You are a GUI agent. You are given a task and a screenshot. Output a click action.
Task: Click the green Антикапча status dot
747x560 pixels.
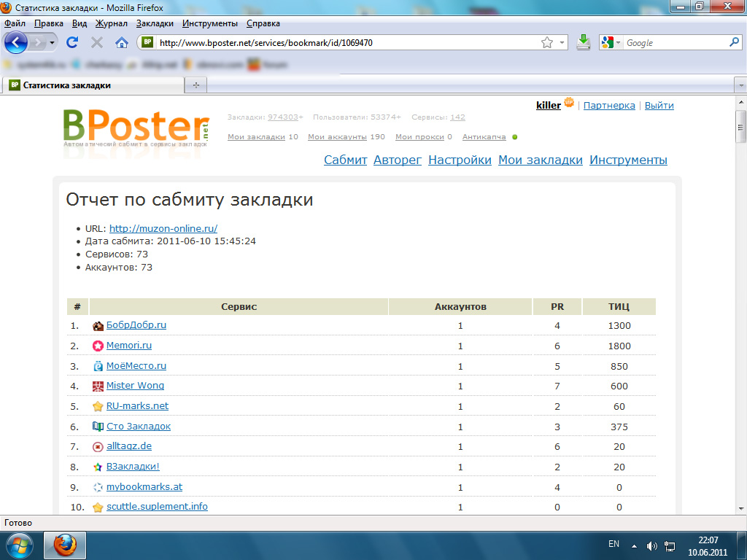click(514, 137)
